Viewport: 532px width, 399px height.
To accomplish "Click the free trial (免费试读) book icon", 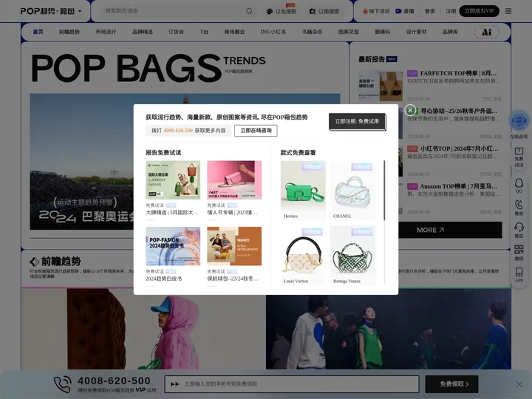I will point(519,157).
